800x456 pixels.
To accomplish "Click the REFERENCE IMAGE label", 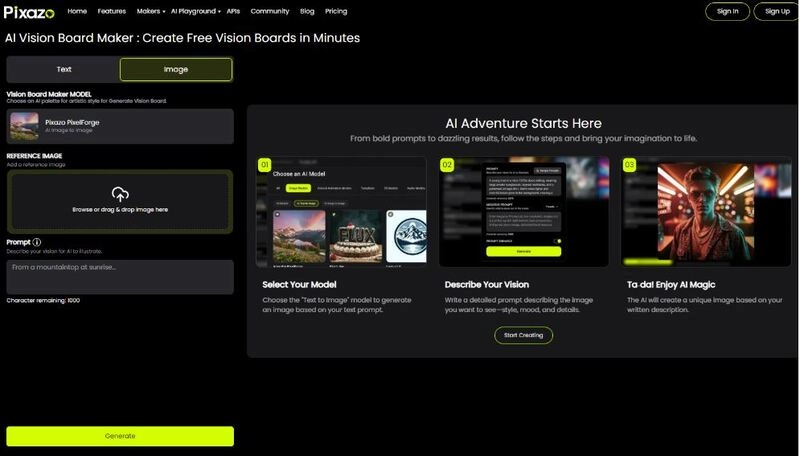I will click(x=34, y=156).
